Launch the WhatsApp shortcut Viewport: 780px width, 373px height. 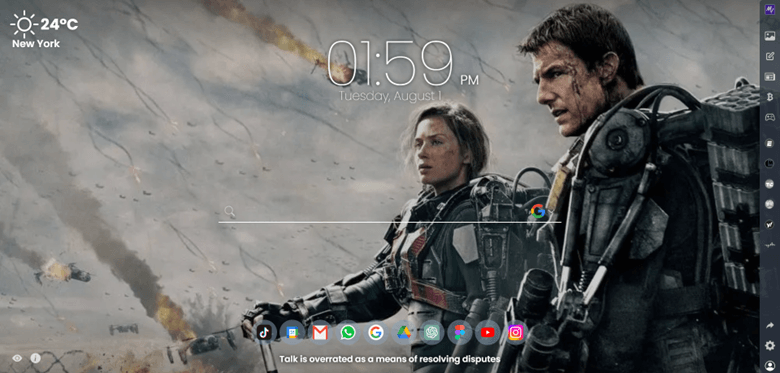click(x=348, y=333)
